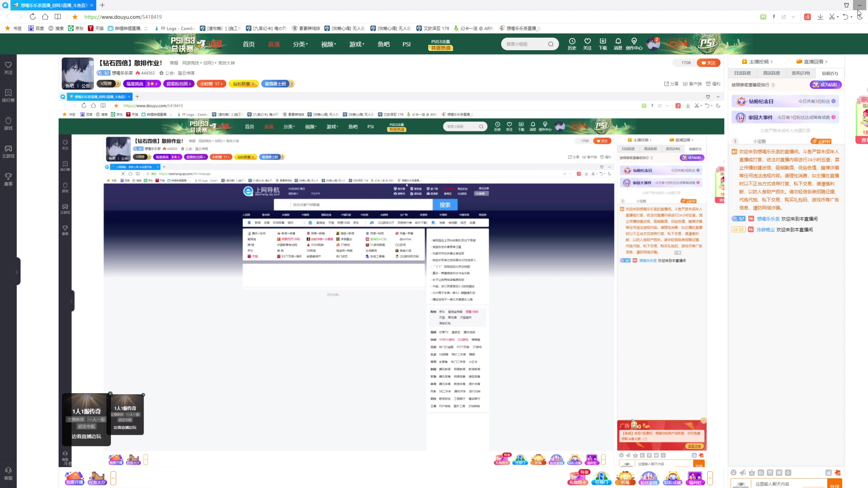
Task: Open the reading mode book icon
Action: pos(58,17)
